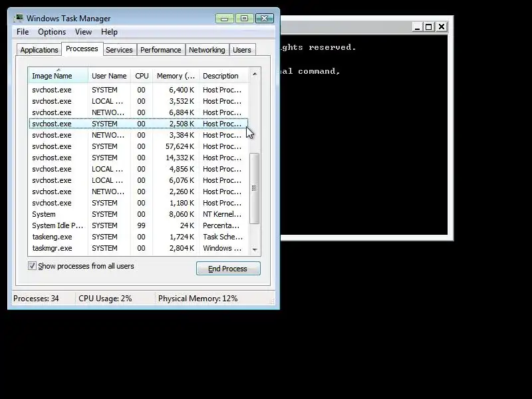The height and width of the screenshot is (399, 532).
Task: Click CPU Usage: 2% status entry
Action: tap(105, 299)
